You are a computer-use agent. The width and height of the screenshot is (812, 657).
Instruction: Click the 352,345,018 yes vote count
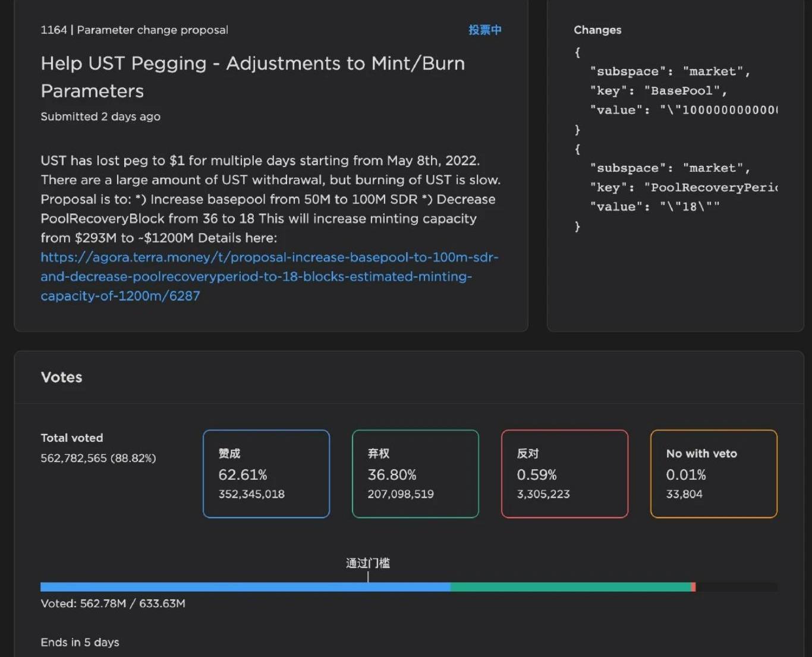[251, 494]
